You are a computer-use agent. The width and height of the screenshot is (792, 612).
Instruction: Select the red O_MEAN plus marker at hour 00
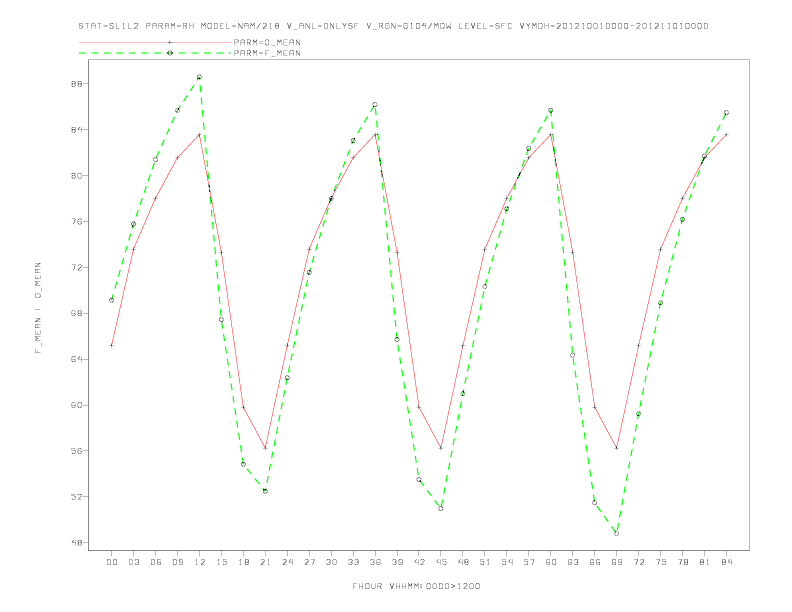point(112,345)
